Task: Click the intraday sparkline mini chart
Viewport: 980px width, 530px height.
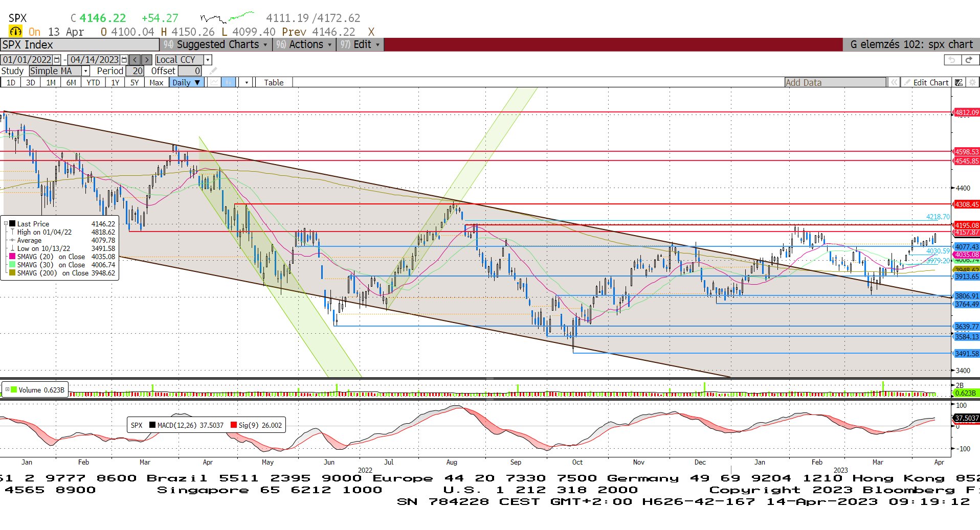Action: (x=227, y=18)
